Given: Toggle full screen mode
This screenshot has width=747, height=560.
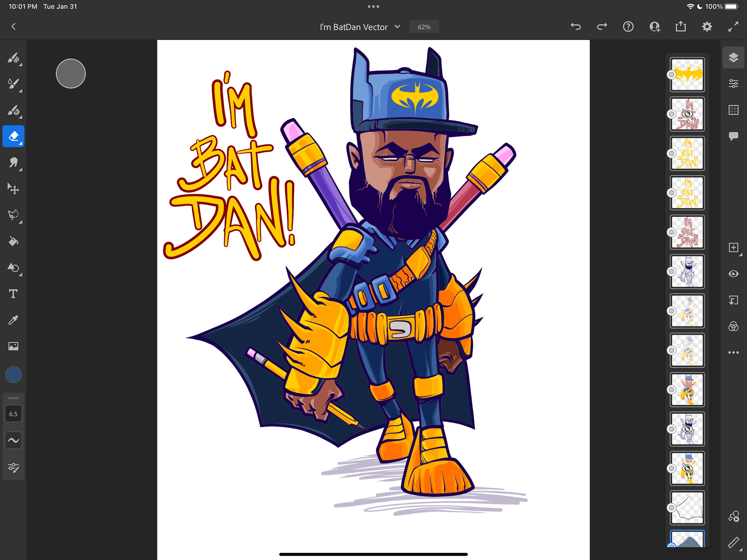Looking at the screenshot, I should (733, 26).
